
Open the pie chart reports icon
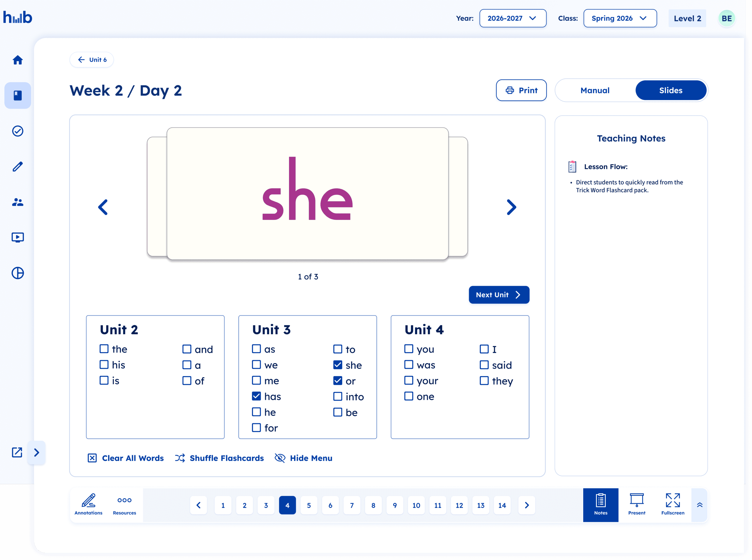click(x=18, y=273)
